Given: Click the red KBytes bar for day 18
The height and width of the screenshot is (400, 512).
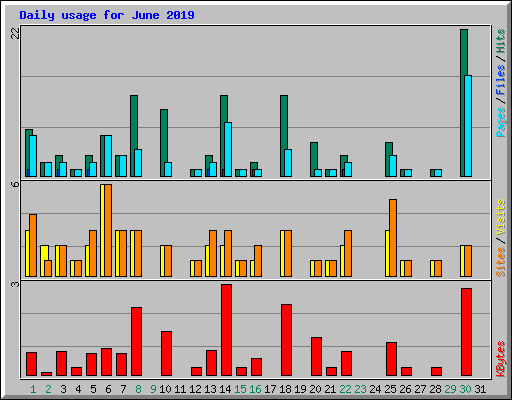Looking at the screenshot, I should pos(286,340).
